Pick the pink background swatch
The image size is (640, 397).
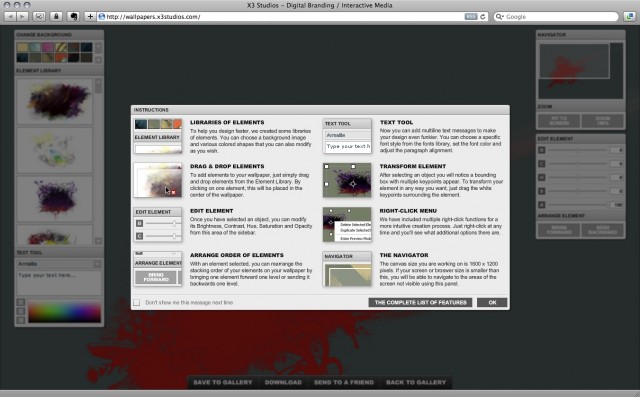(x=48, y=47)
